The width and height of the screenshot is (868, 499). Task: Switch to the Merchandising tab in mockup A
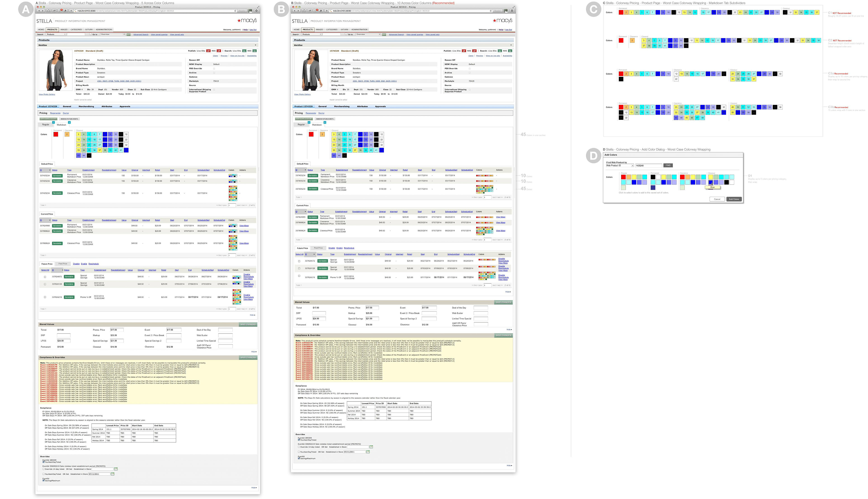point(86,106)
